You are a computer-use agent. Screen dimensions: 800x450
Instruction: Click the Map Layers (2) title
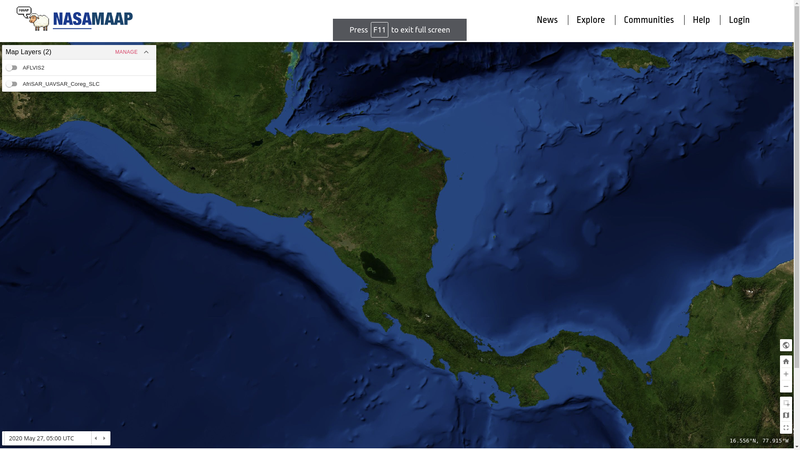[x=29, y=52]
